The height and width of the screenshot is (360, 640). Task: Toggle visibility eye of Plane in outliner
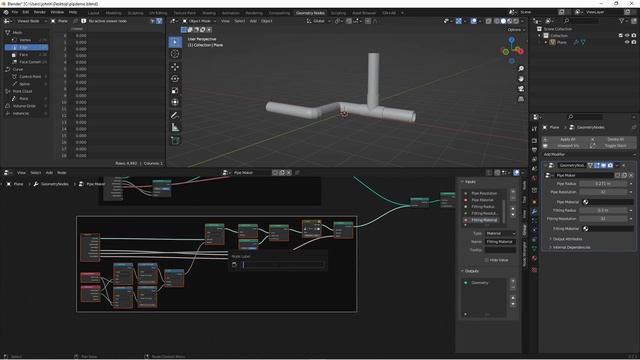pos(627,42)
